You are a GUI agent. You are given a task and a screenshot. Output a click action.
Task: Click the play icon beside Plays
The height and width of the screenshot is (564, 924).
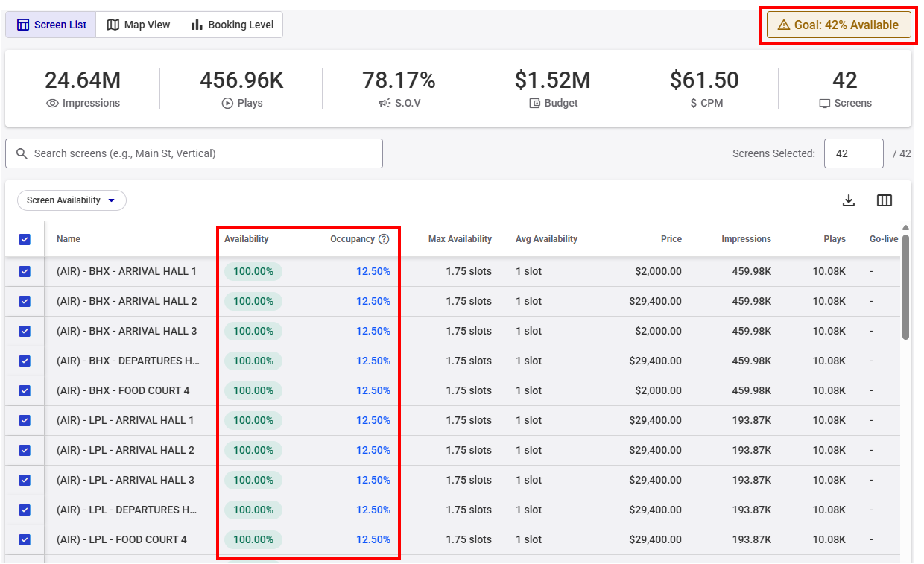227,104
